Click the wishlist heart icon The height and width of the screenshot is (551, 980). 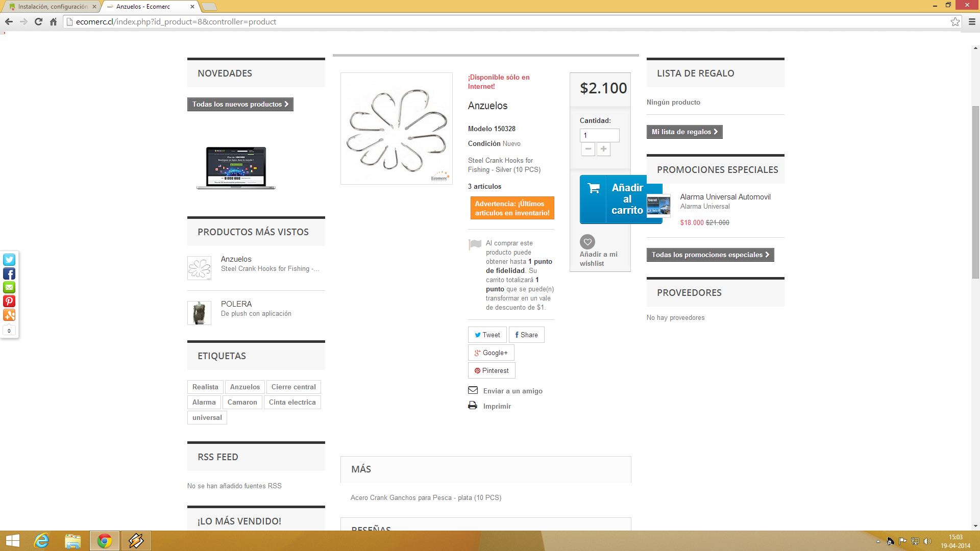[587, 242]
